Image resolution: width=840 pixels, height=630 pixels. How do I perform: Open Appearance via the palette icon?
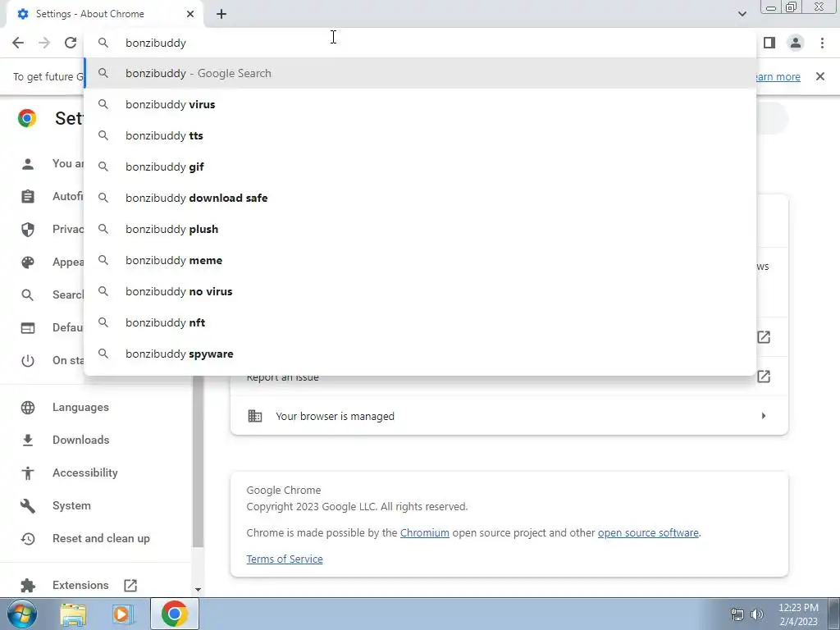(27, 262)
